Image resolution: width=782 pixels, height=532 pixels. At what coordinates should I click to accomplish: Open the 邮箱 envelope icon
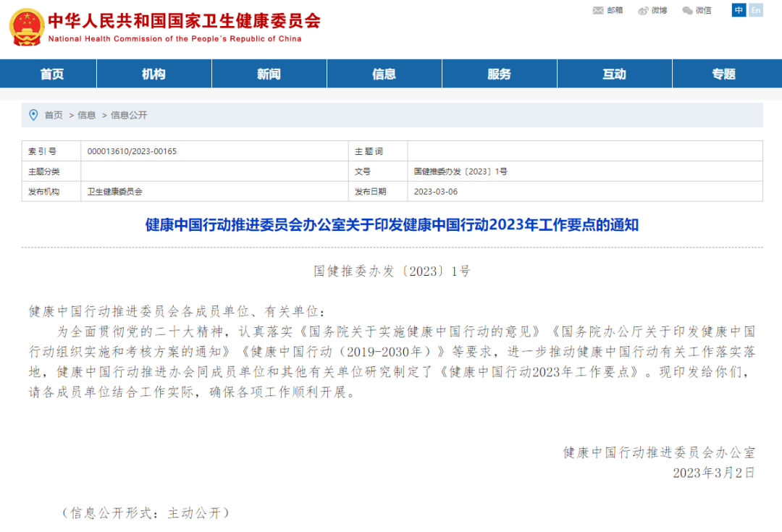598,10
